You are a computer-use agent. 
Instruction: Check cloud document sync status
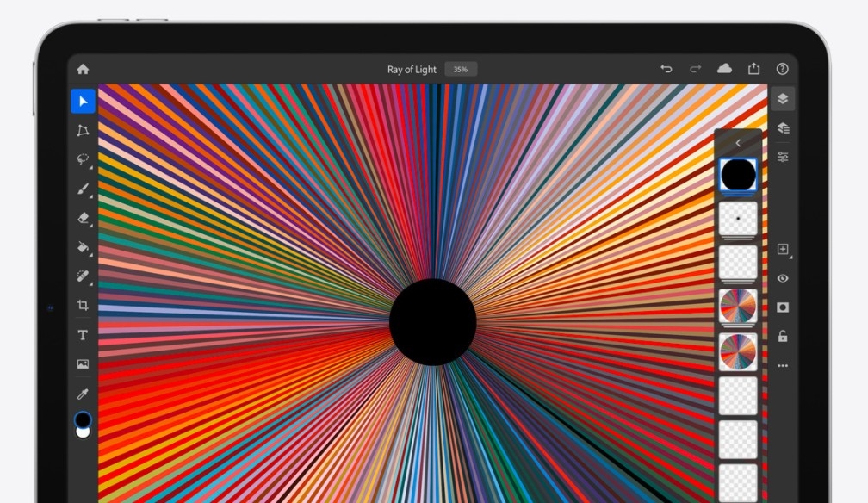725,69
